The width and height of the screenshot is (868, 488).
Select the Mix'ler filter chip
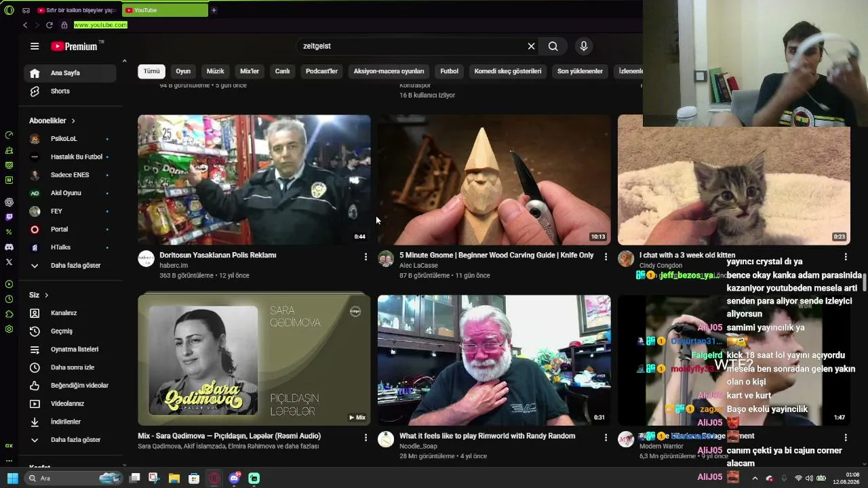[x=250, y=71]
